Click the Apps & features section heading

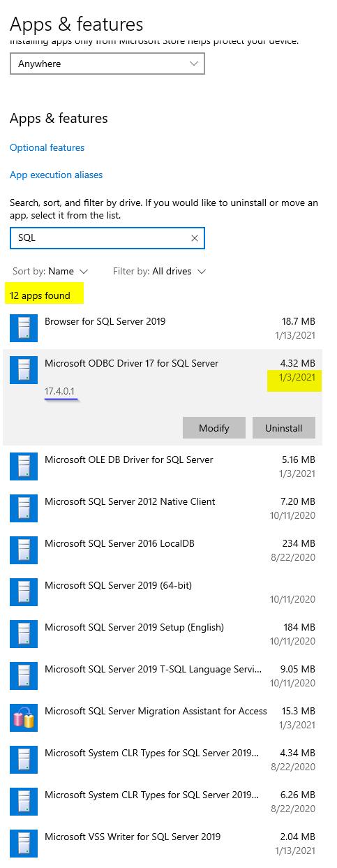[59, 119]
